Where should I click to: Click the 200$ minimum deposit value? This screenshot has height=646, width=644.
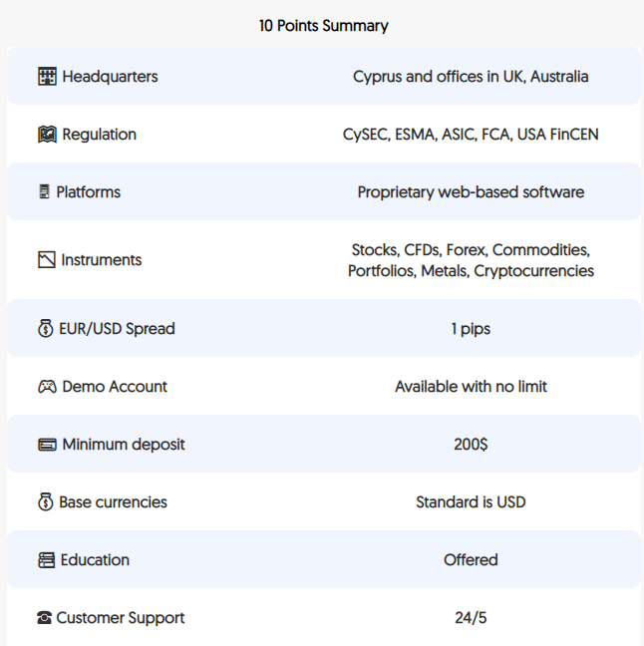tap(471, 445)
